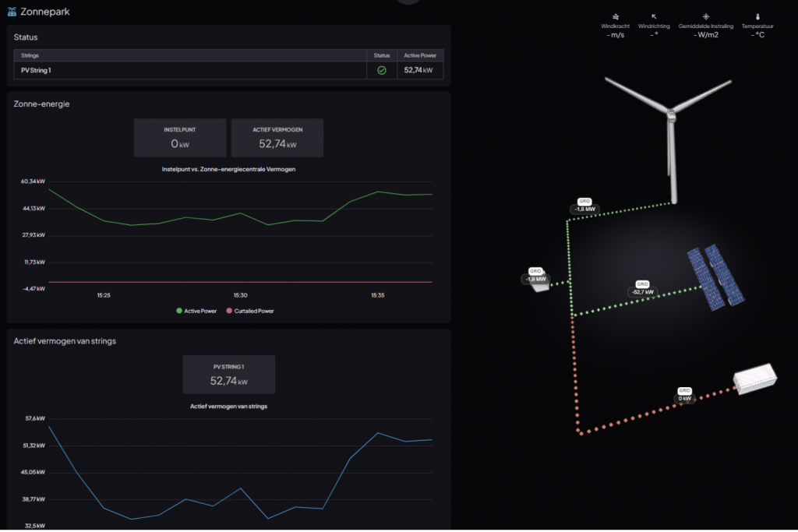Click the grid connection box graphic
The image size is (798, 532).
pyautogui.click(x=538, y=285)
